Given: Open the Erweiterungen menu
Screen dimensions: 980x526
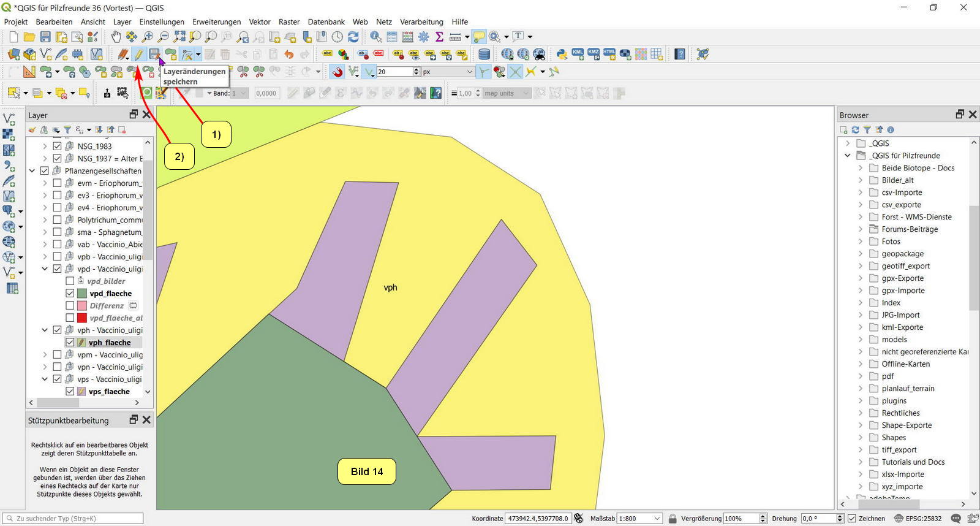Looking at the screenshot, I should click(216, 22).
